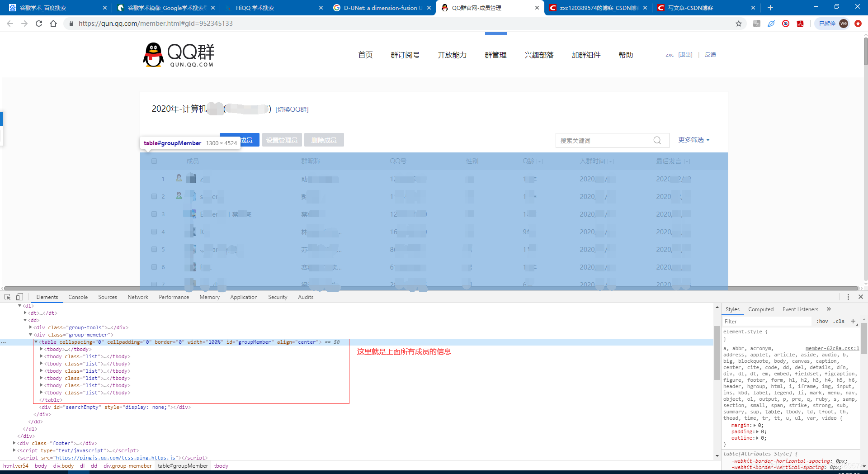Switch to the DevTools Network tab
Viewport: 868px width, 474px height.
(138, 297)
